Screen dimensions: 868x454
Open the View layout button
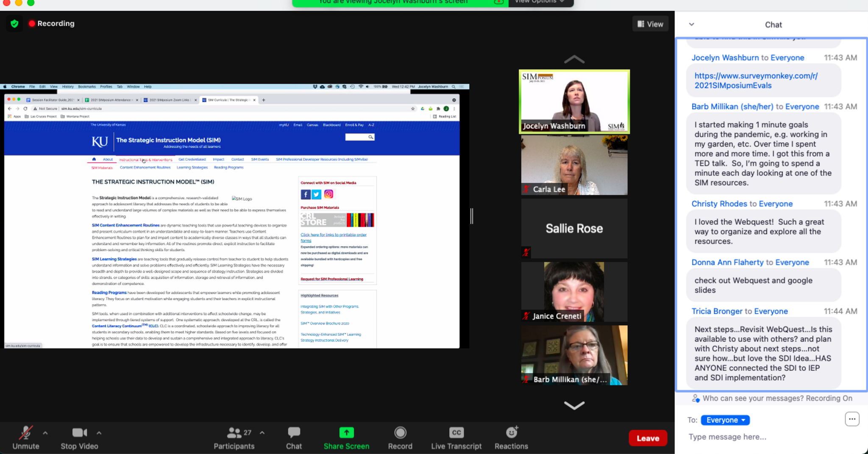(650, 24)
